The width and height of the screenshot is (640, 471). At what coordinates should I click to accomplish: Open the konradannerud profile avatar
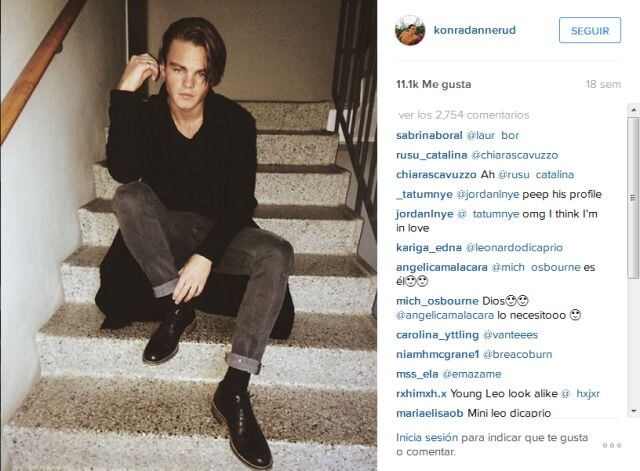coord(410,30)
